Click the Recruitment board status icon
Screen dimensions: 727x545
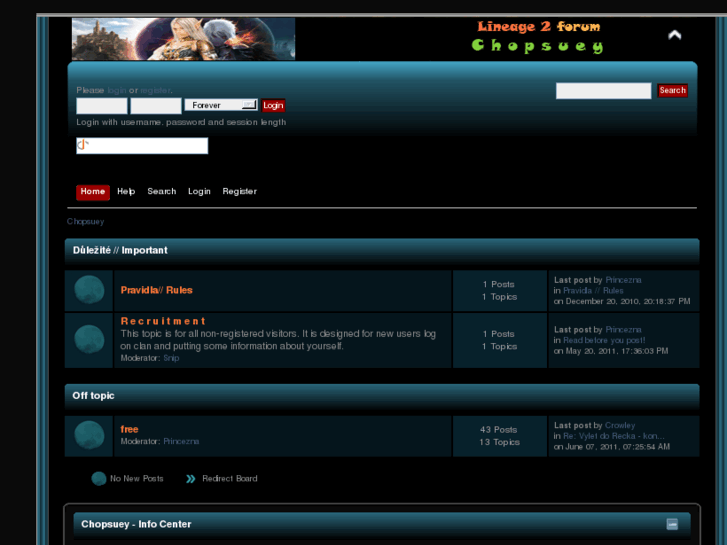coord(89,340)
